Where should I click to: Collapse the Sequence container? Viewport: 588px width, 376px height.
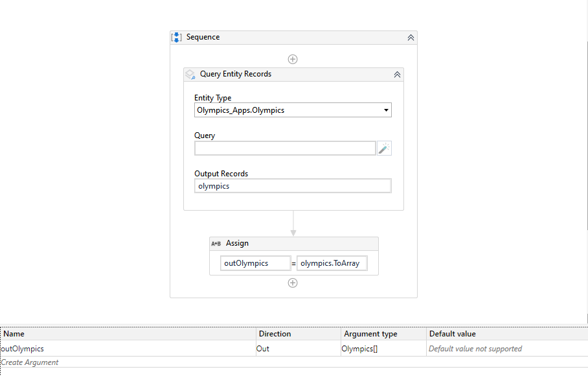(411, 38)
